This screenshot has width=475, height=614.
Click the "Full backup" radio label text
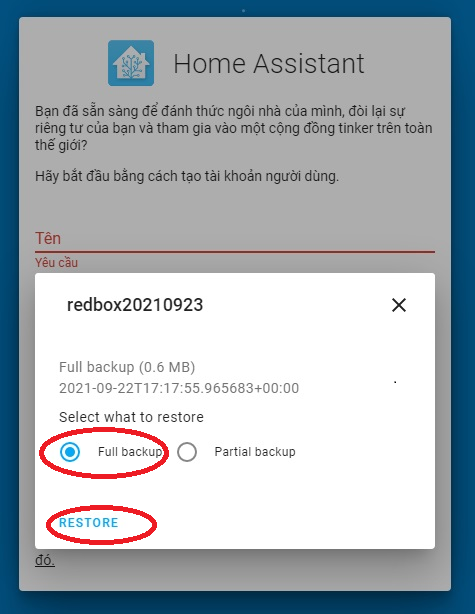coord(129,452)
